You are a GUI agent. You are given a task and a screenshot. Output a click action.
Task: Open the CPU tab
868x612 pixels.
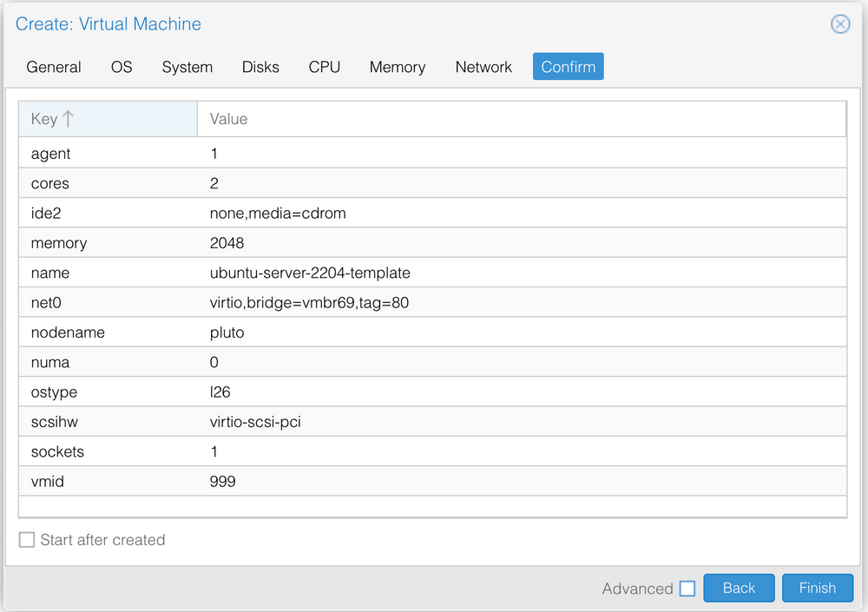[x=324, y=66]
